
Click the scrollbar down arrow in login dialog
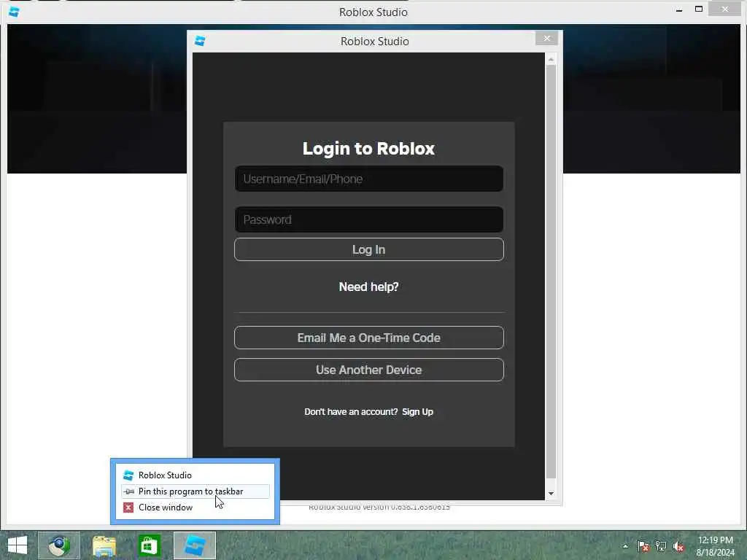click(551, 494)
